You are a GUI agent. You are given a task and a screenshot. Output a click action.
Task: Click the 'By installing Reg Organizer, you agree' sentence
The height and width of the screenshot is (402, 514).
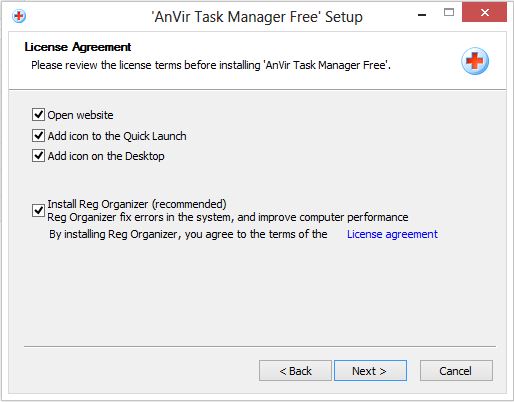[188, 234]
